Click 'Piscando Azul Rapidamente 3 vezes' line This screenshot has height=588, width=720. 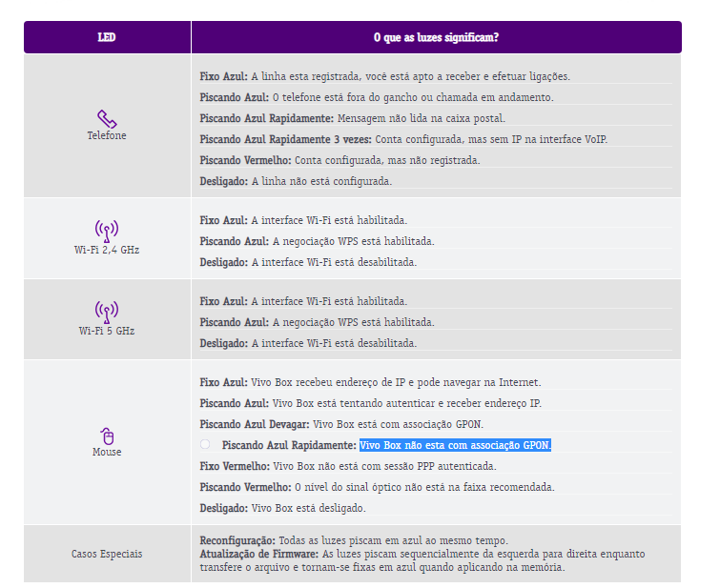(403, 139)
